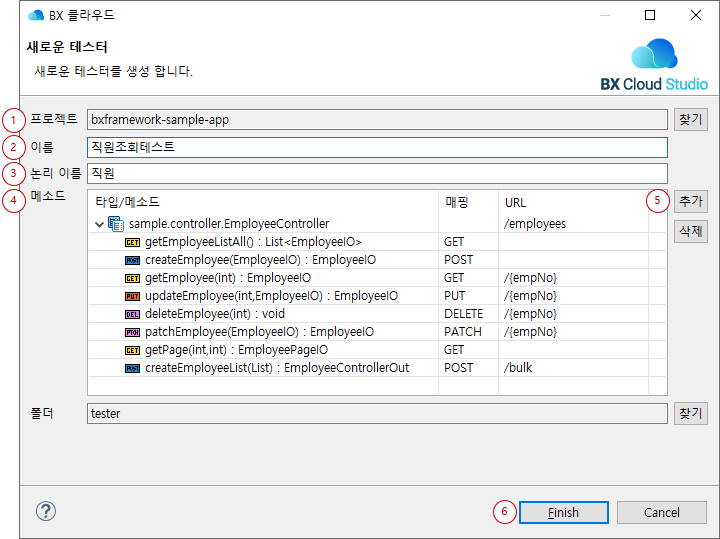The image size is (720, 539).
Task: Click the 찾기 button next to the project field
Action: click(x=690, y=120)
